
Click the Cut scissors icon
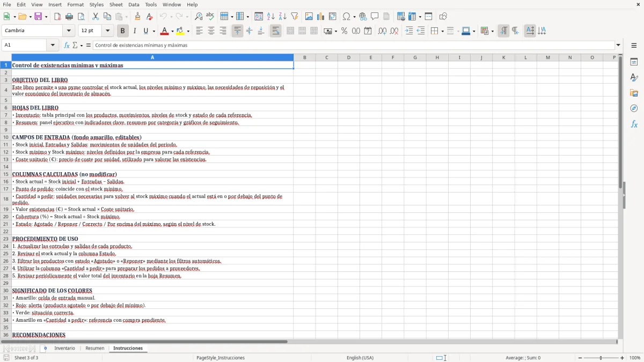coord(95,17)
